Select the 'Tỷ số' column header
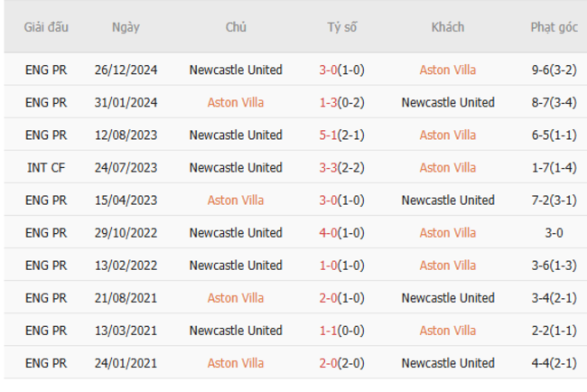 [x=342, y=27]
